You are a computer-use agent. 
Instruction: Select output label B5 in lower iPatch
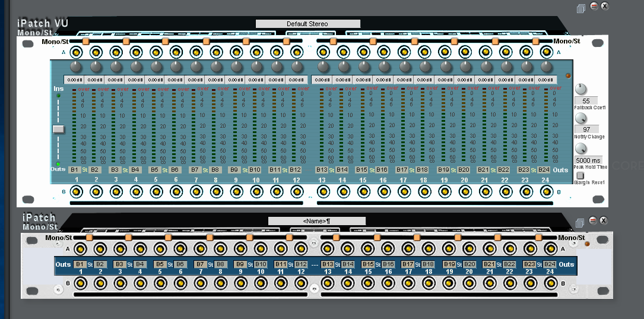pos(160,264)
